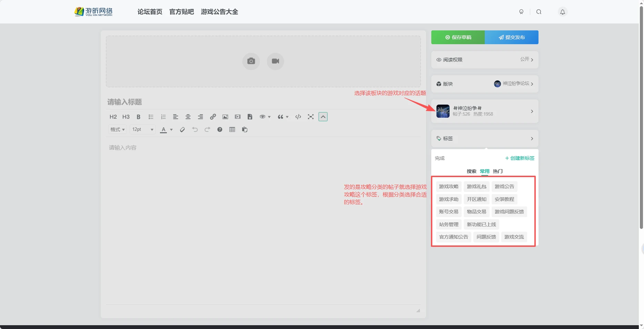The width and height of the screenshot is (644, 329).
Task: Insert a table in the editor
Action: (232, 129)
